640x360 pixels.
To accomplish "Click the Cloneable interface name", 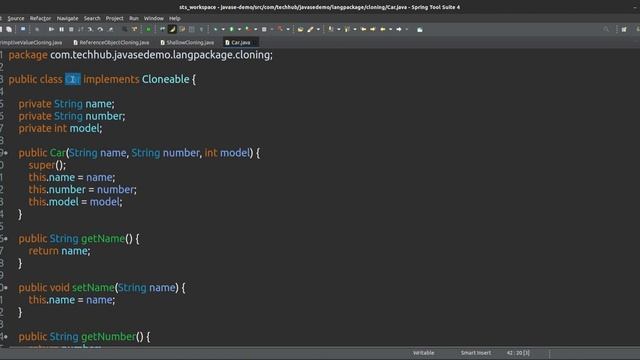I will pos(165,79).
